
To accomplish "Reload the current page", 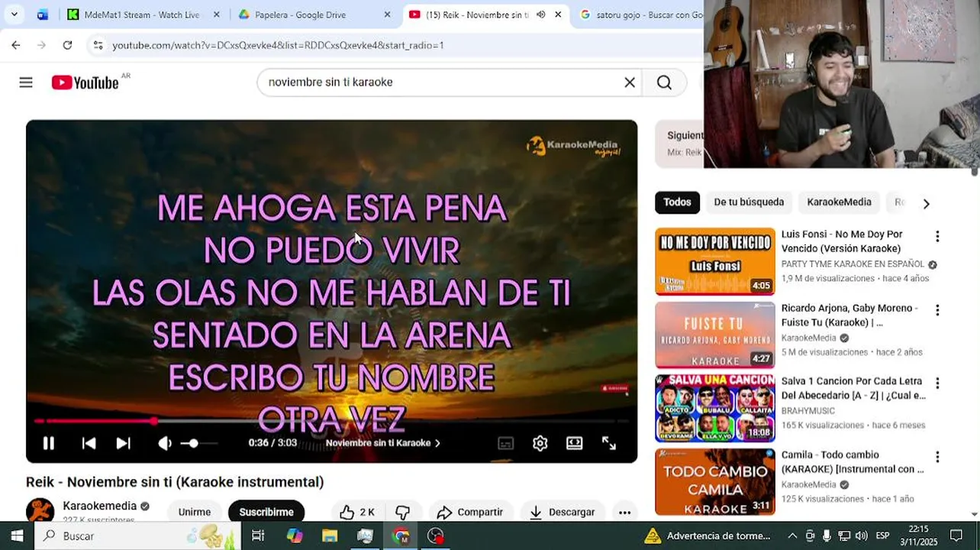I will coord(67,45).
